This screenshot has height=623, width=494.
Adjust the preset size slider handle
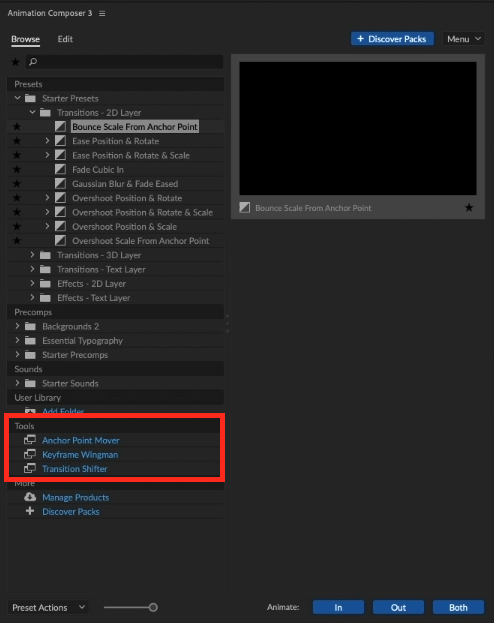click(x=153, y=608)
